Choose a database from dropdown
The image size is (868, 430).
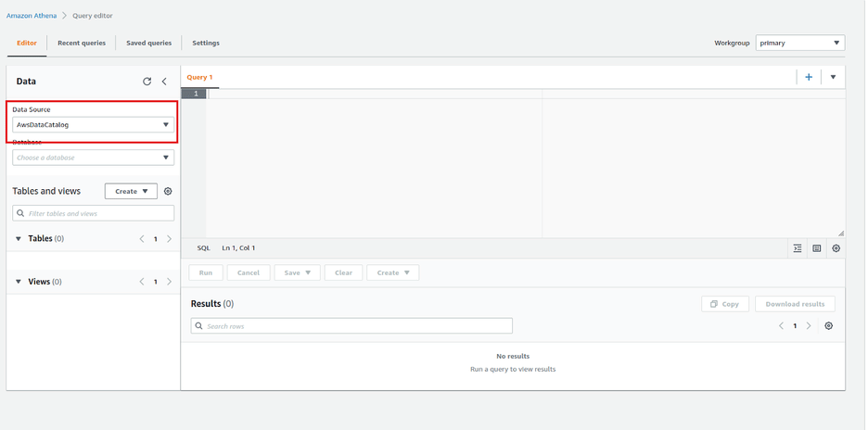click(x=93, y=158)
